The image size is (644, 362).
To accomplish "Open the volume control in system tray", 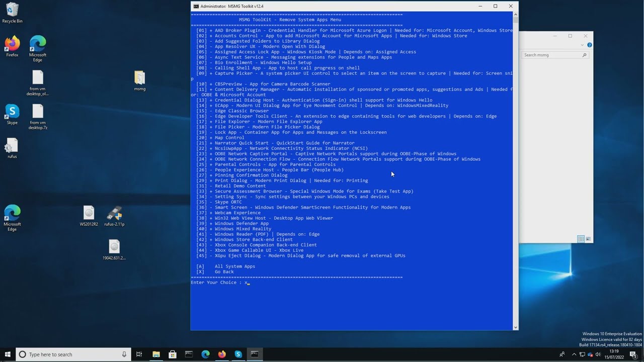I will click(x=598, y=354).
